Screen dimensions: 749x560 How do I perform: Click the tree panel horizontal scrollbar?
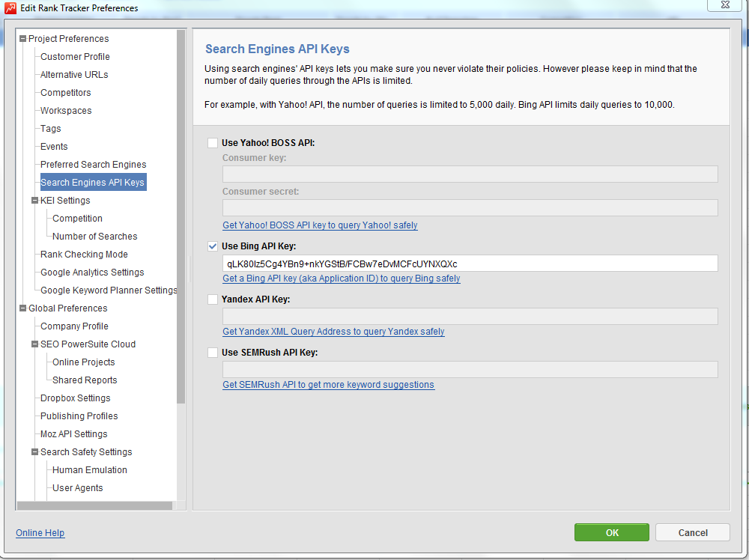[94, 505]
